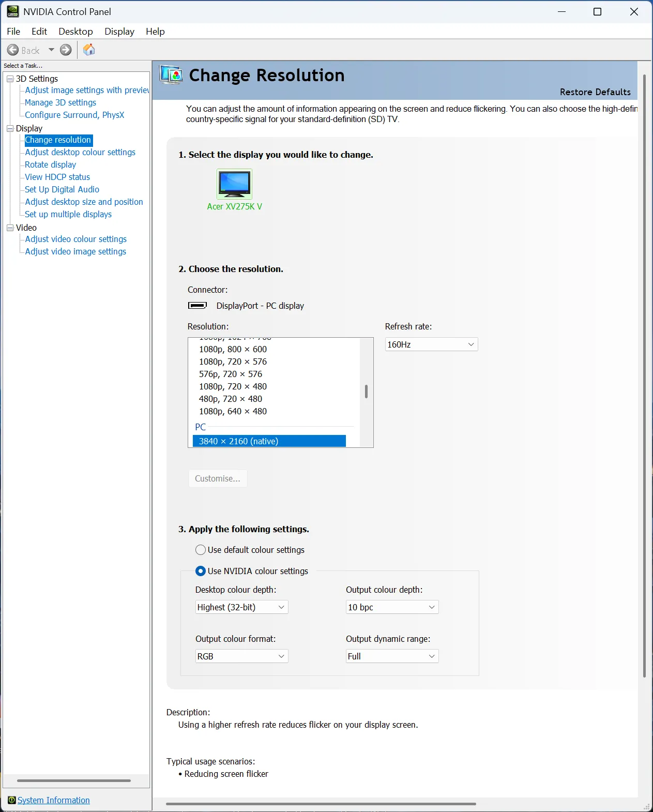
Task: Click the Home icon in toolbar
Action: pyautogui.click(x=89, y=50)
